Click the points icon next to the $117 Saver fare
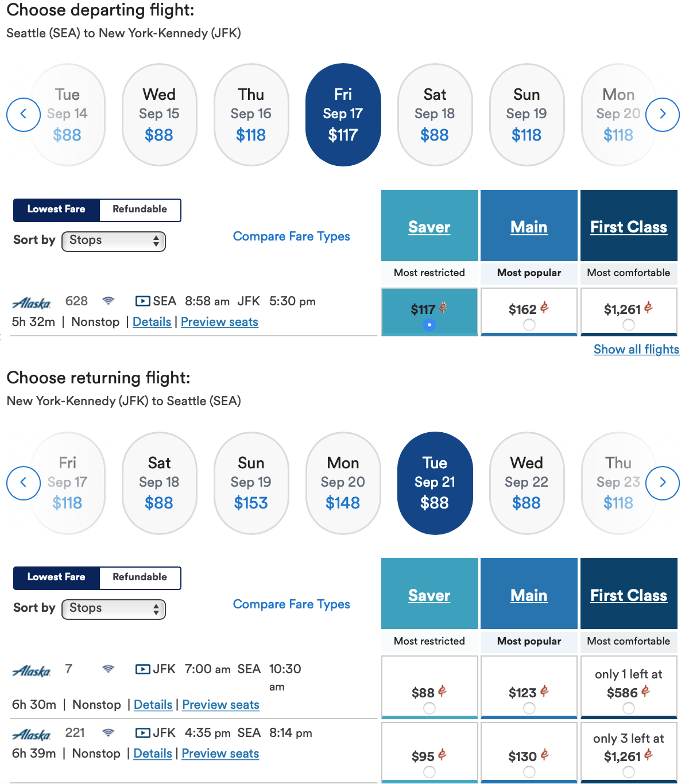This screenshot has height=784, width=689. [x=442, y=308]
